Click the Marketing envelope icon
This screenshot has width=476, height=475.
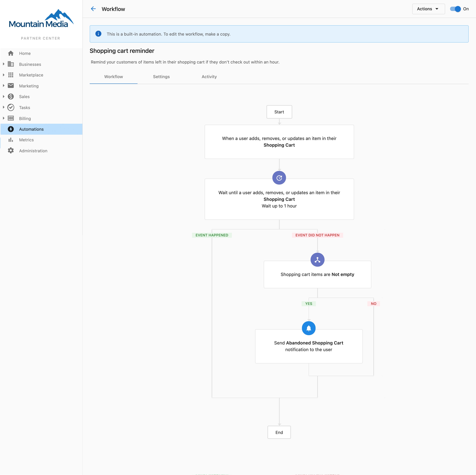[x=11, y=86]
